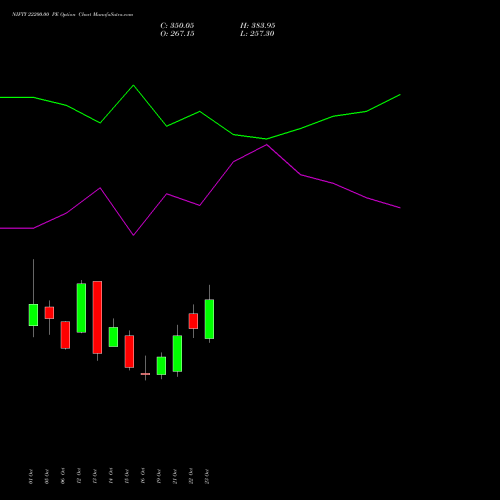This screenshot has width=500, height=500.
Task: Select the small doji candle above 16 Oct
Action: pos(145,374)
